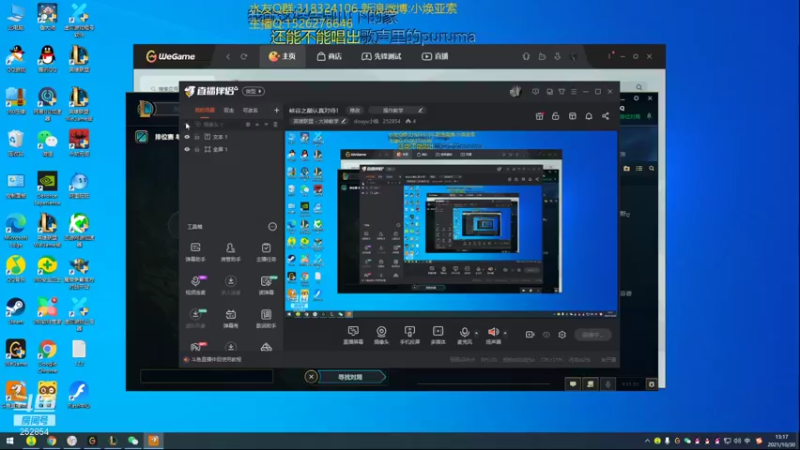800x450 pixels.
Task: Show hidden system tray icons chevron
Action: pyautogui.click(x=647, y=441)
